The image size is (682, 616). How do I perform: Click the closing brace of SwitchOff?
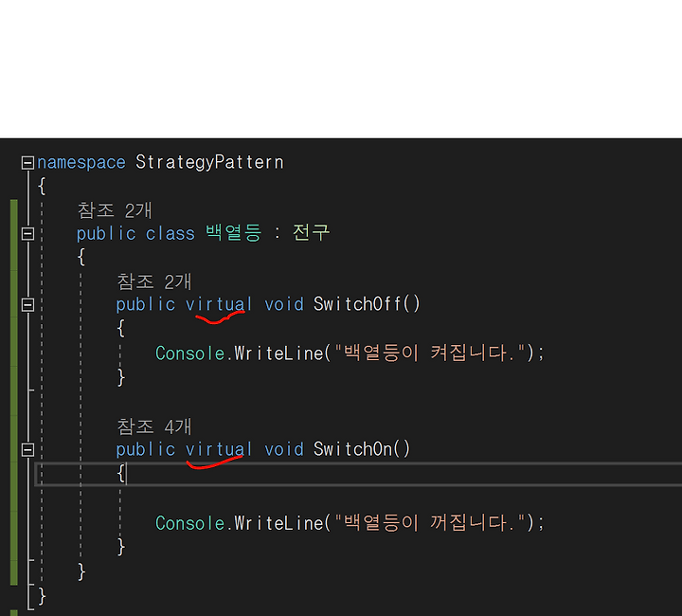(x=121, y=377)
